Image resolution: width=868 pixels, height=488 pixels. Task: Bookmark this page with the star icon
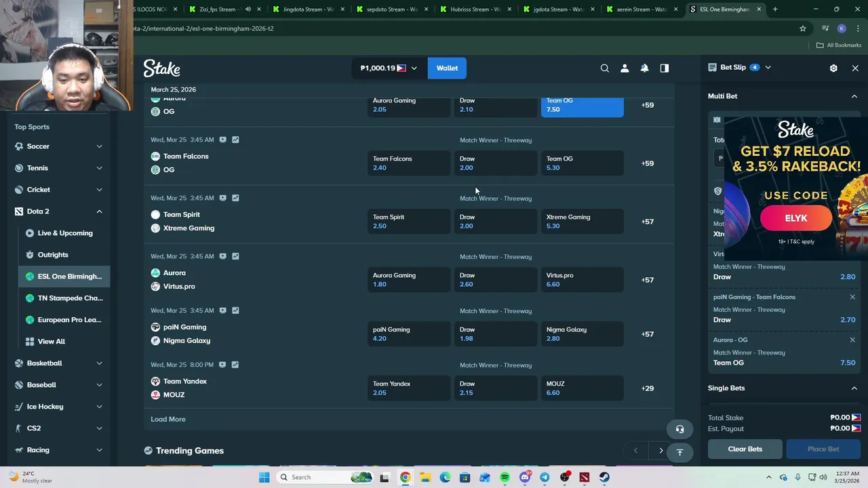click(803, 28)
